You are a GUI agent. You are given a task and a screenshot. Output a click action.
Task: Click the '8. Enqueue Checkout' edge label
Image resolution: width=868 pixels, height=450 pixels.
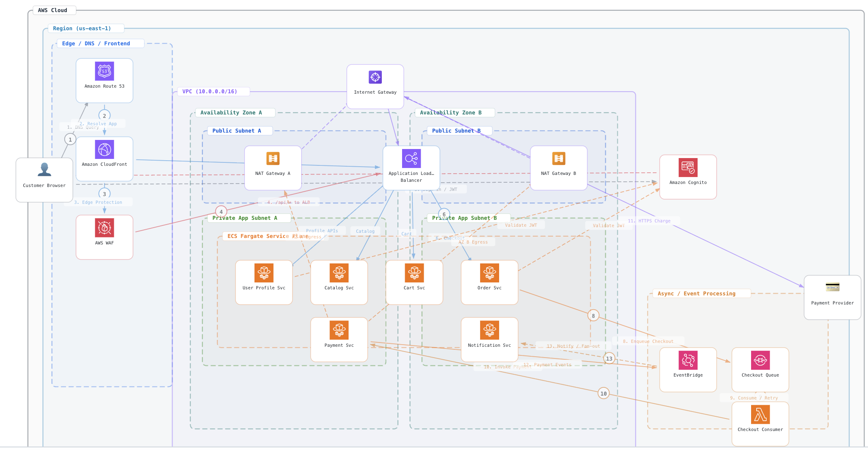pyautogui.click(x=648, y=341)
